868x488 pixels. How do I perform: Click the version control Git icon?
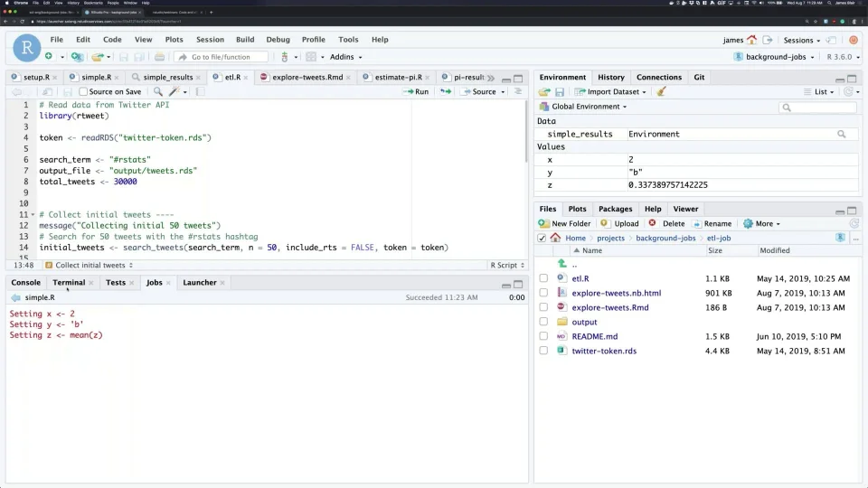click(x=285, y=56)
